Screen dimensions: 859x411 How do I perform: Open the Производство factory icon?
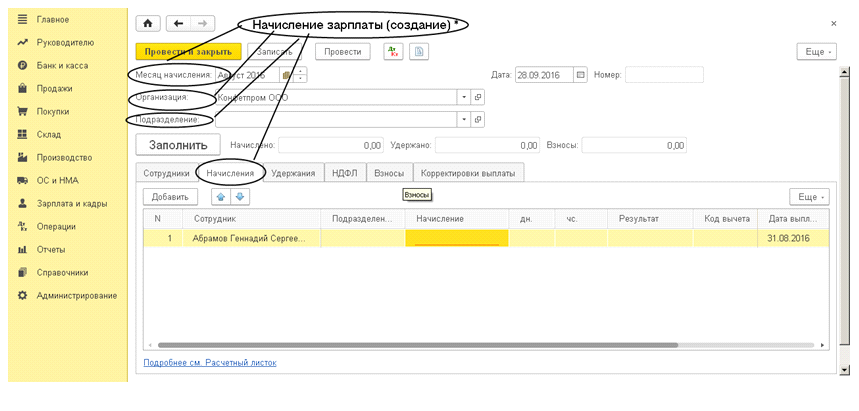click(22, 157)
